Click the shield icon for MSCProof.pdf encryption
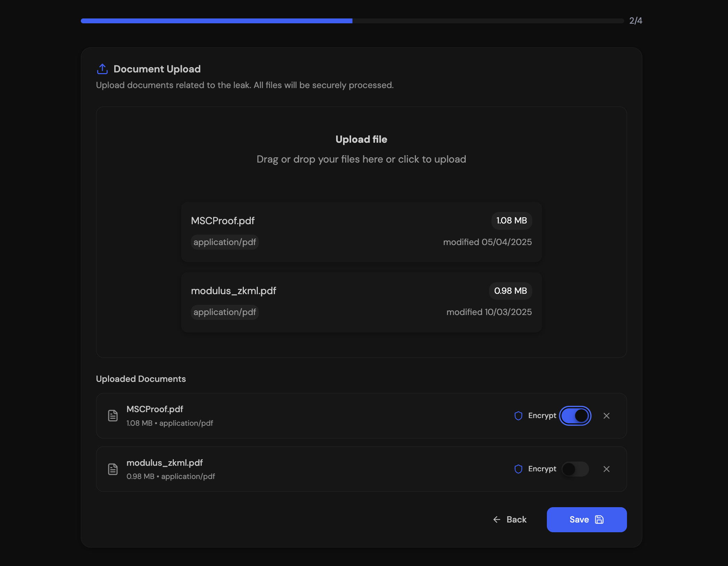This screenshot has height=566, width=728. pos(518,416)
